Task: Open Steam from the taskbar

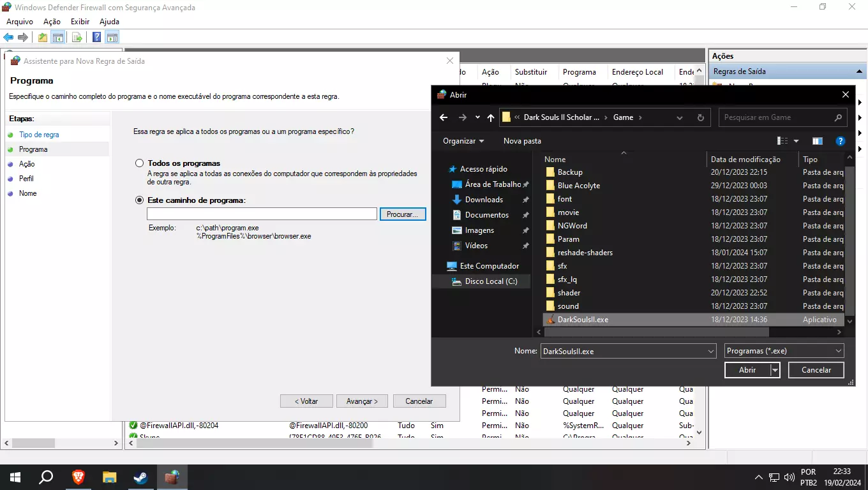Action: [x=140, y=477]
